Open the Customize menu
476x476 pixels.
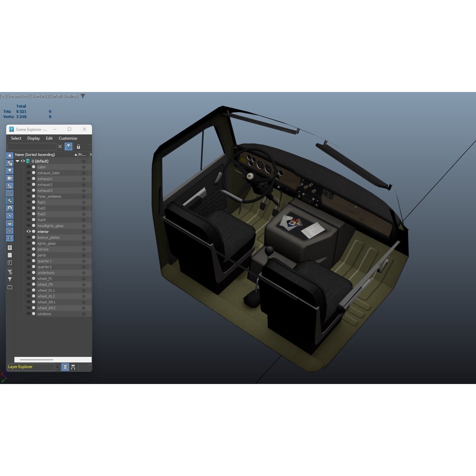68,138
